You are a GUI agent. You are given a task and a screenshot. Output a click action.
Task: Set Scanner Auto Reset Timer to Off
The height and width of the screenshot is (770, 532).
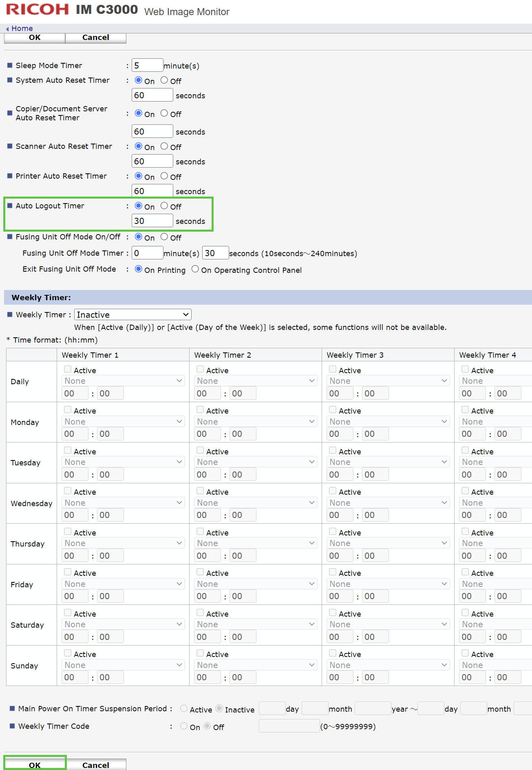pos(164,146)
